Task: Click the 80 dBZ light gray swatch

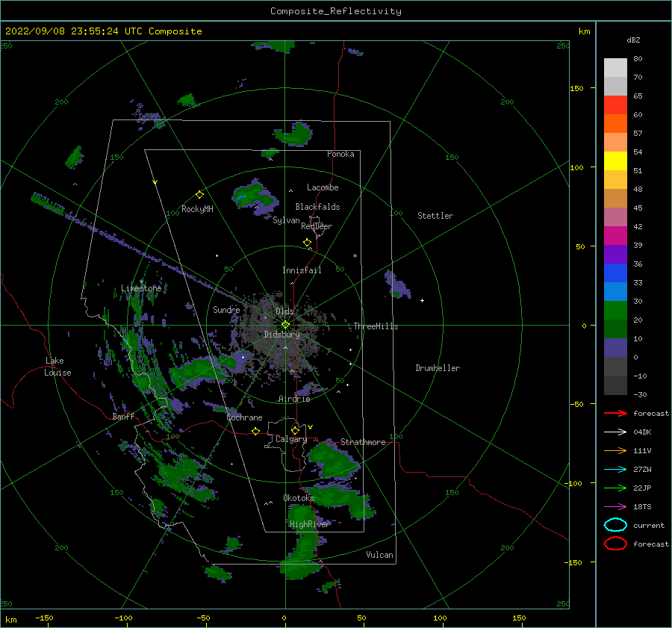Action: [615, 67]
